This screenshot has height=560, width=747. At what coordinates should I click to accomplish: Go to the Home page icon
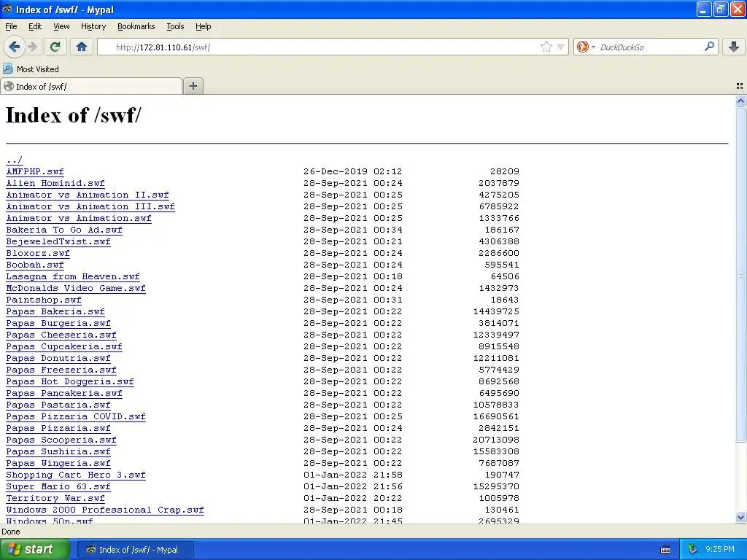click(82, 47)
